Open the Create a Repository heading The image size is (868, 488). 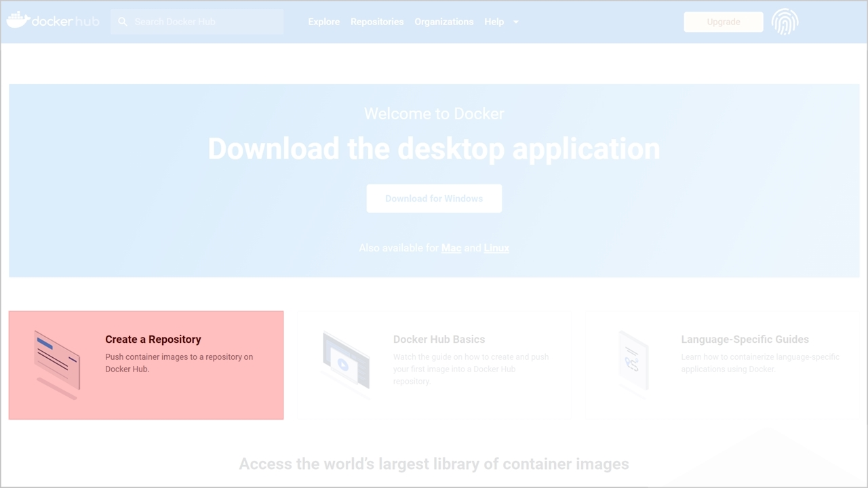point(153,339)
